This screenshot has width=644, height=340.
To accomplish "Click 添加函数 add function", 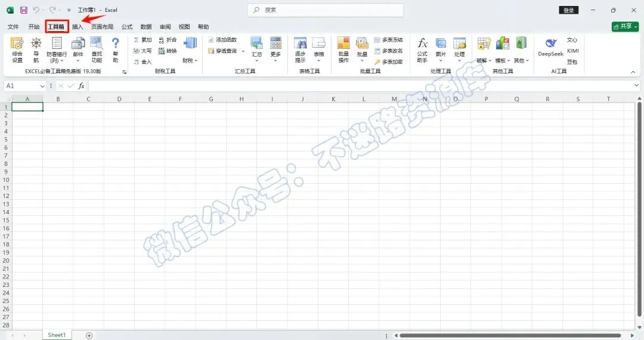I will (x=222, y=40).
